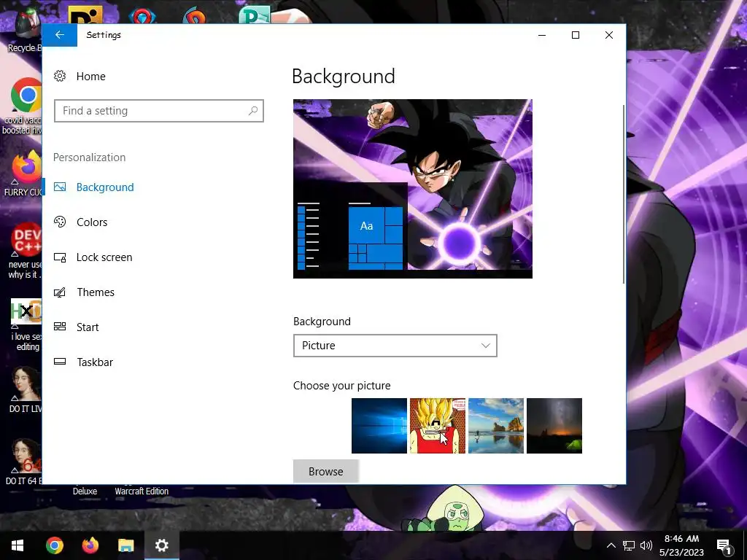Click the Lock screen monitor icon
Image resolution: width=747 pixels, height=560 pixels.
tap(60, 257)
